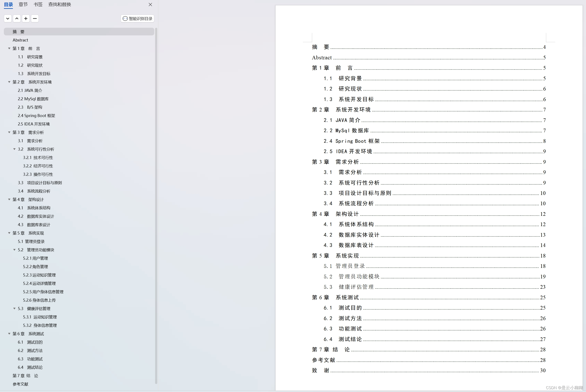Collapse the 3.2 系统可行性分析 node

pos(14,149)
